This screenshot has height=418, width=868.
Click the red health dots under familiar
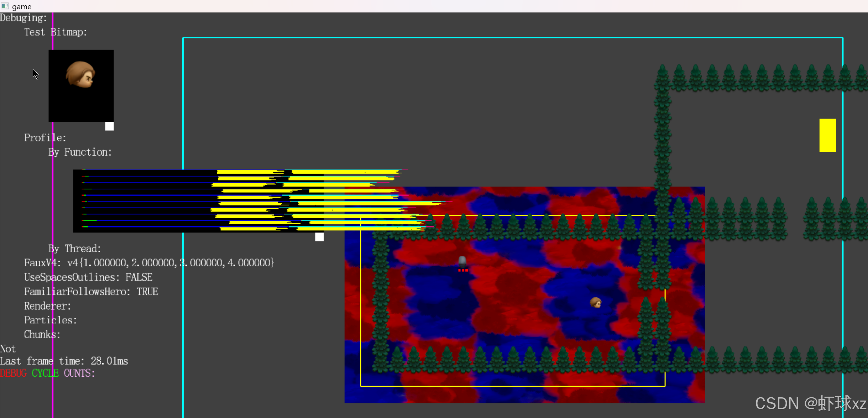[463, 271]
